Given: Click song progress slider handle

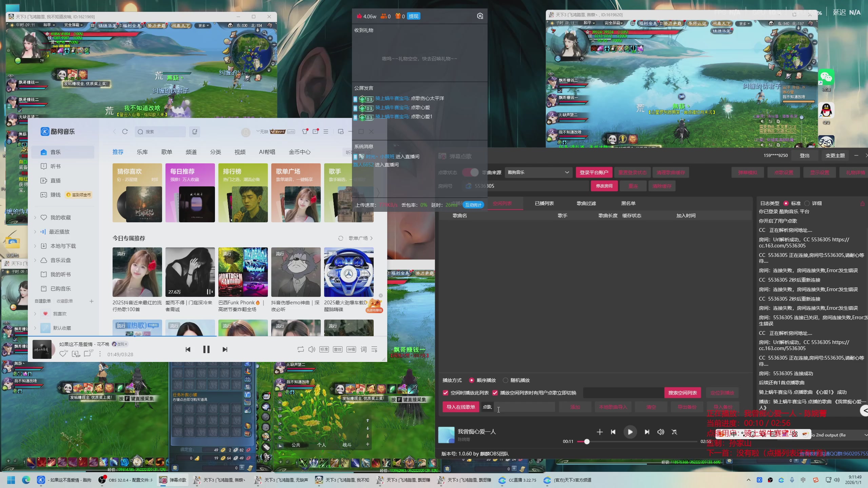Looking at the screenshot, I should (x=587, y=442).
